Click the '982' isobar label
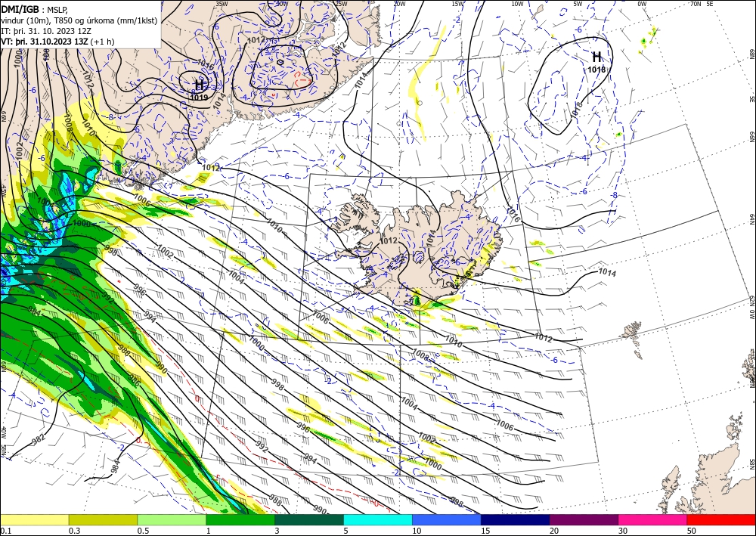Image resolution: width=756 pixels, height=536 pixels. 38,440
